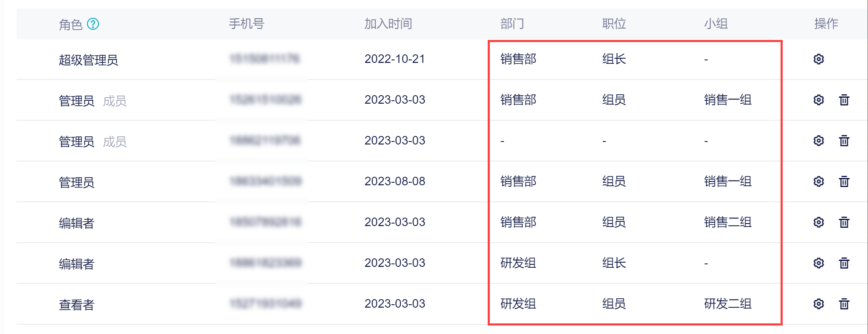Open settings for the 研发组 组长 row
The height and width of the screenshot is (334, 868).
coord(818,263)
